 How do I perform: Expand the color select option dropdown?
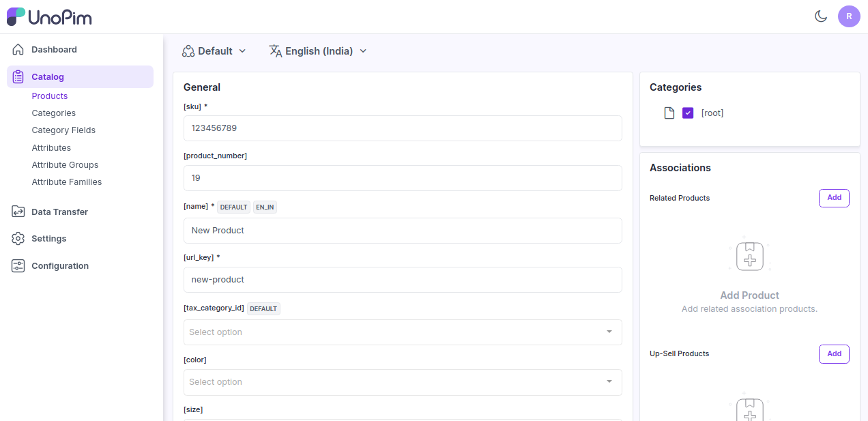[x=403, y=382]
